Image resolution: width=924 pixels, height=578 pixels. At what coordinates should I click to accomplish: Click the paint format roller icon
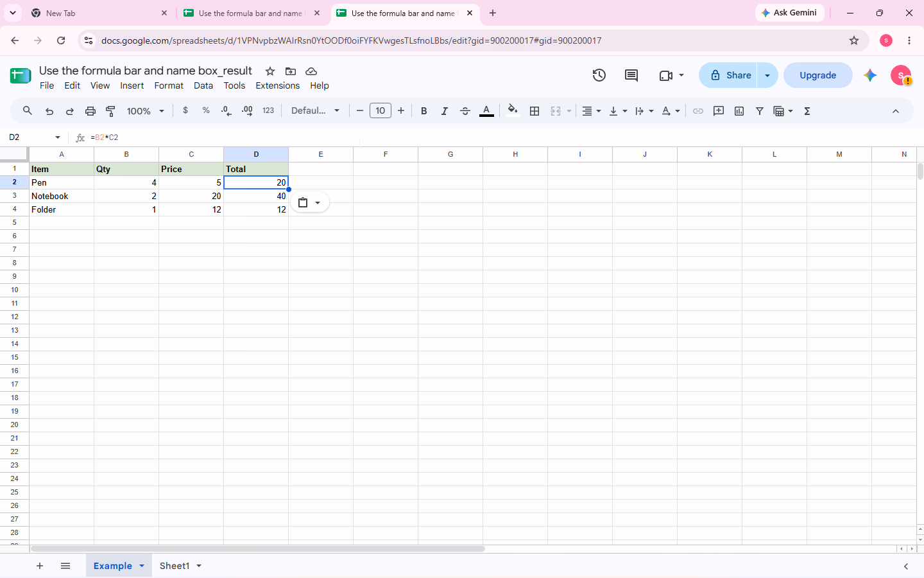coord(110,111)
